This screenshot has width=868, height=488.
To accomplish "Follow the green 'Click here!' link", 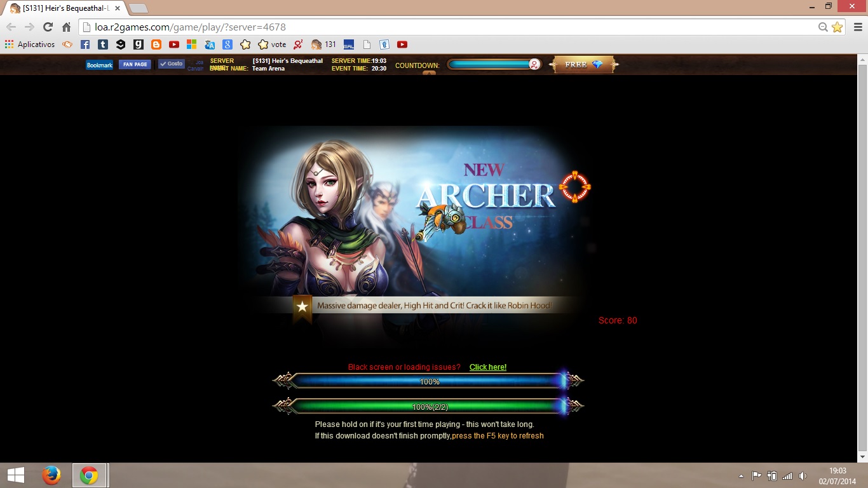I will click(487, 367).
